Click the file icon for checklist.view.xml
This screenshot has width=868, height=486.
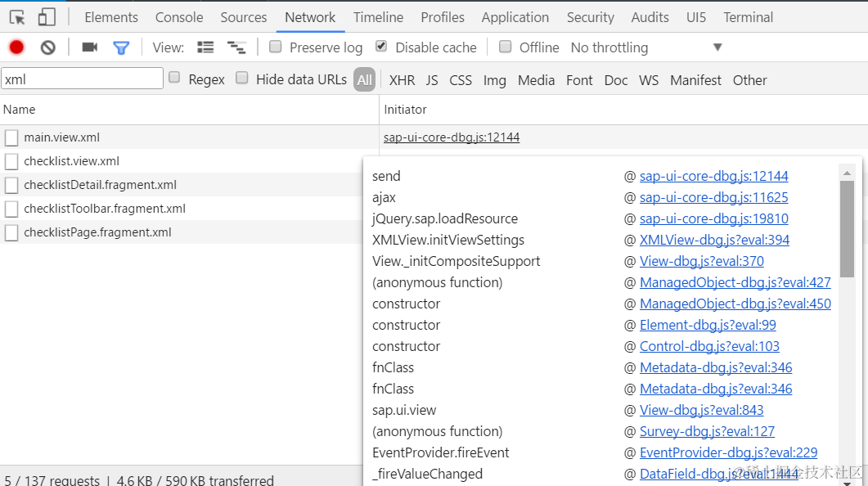[x=11, y=161]
